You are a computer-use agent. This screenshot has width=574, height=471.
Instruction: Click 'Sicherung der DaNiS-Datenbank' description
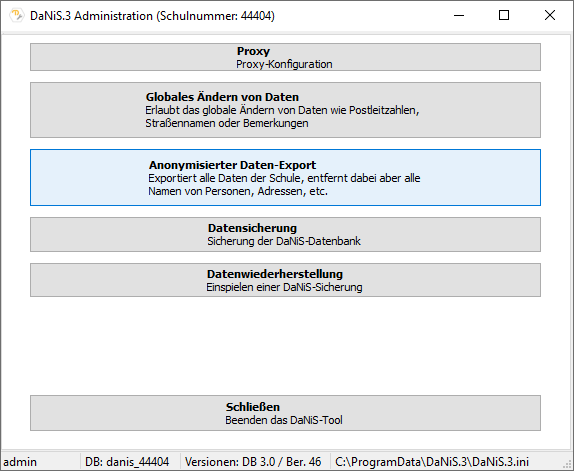284,241
